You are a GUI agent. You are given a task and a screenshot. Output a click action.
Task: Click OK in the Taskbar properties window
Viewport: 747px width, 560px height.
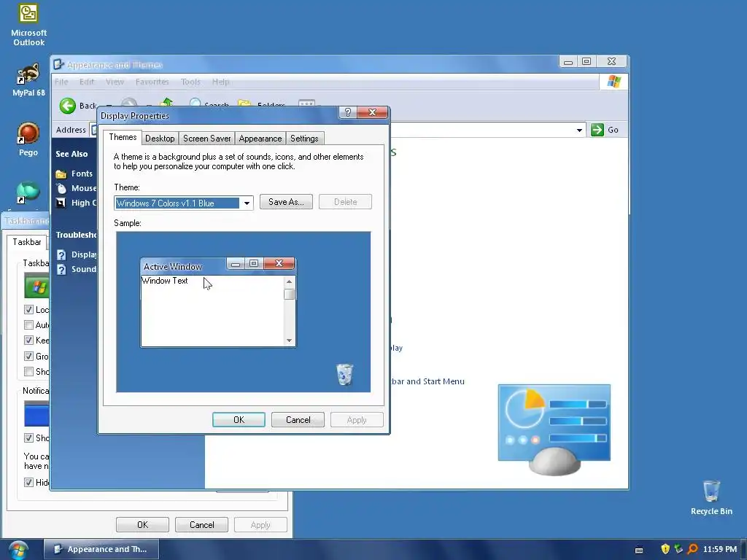[142, 525]
